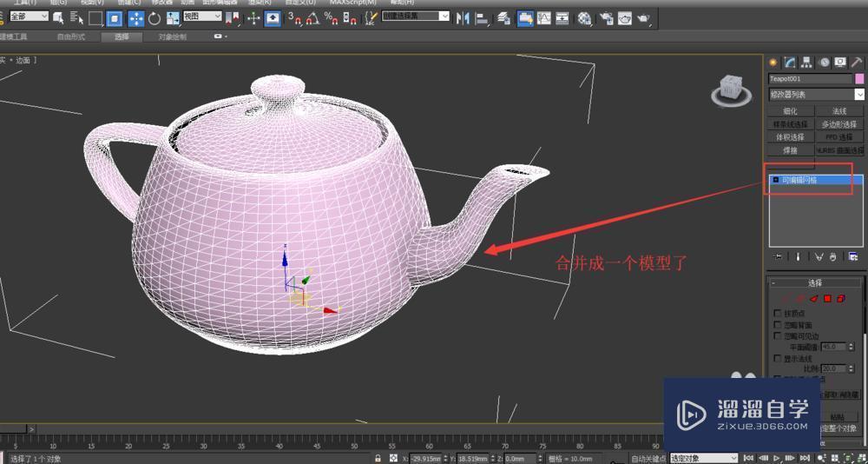
Task: Open the 选择 ribbon tab
Action: coord(122,37)
